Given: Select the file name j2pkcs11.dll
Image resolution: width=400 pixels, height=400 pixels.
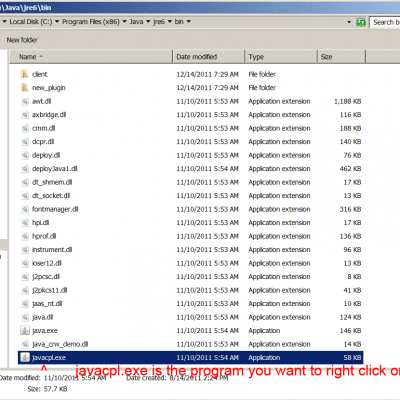Looking at the screenshot, I should pos(50,290).
